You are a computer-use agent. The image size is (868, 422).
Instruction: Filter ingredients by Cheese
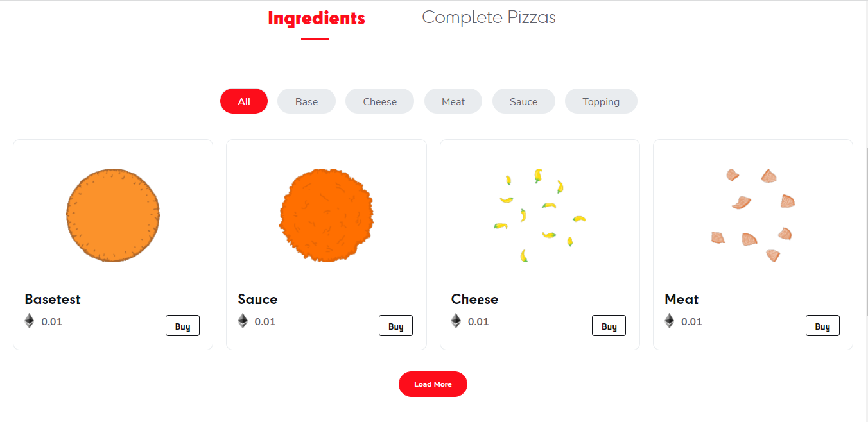(379, 101)
